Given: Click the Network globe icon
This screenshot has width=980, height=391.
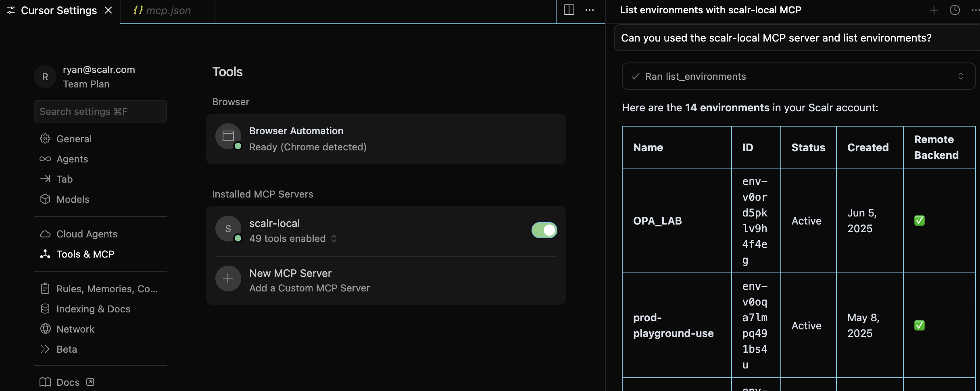Looking at the screenshot, I should [x=45, y=329].
